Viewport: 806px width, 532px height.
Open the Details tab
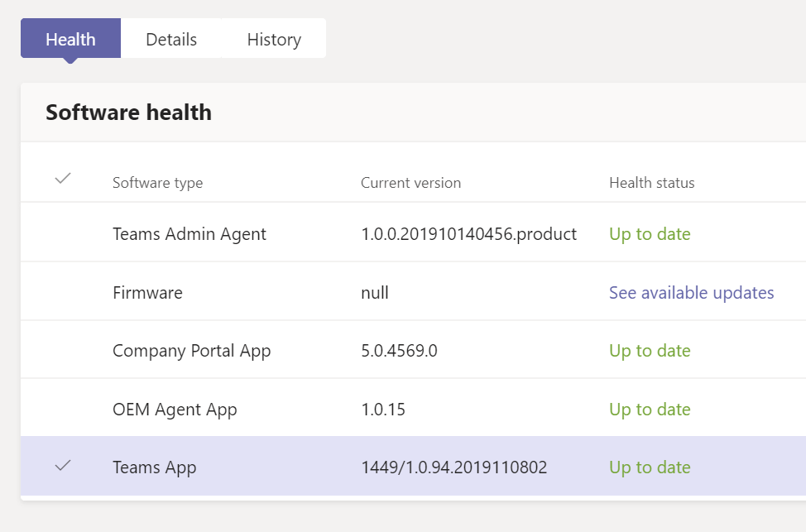click(x=171, y=39)
